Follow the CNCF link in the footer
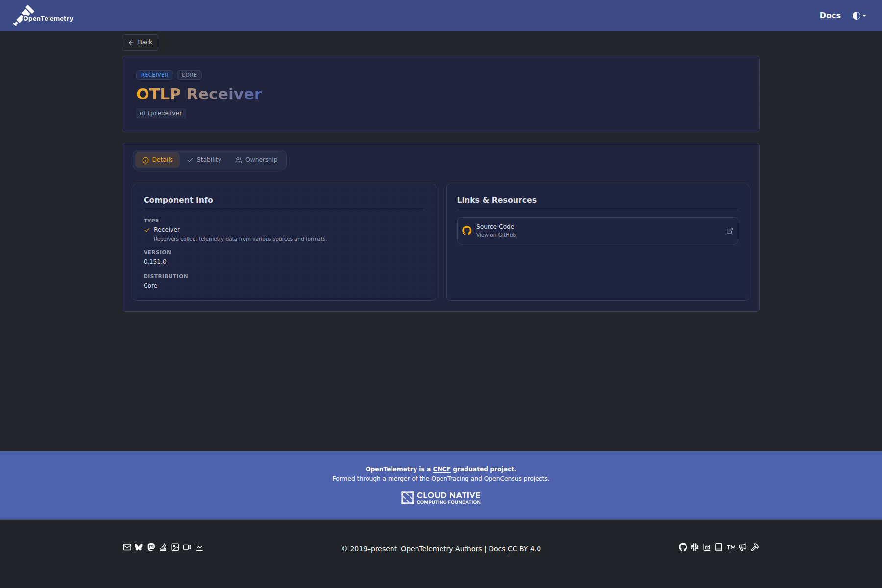 (441, 469)
